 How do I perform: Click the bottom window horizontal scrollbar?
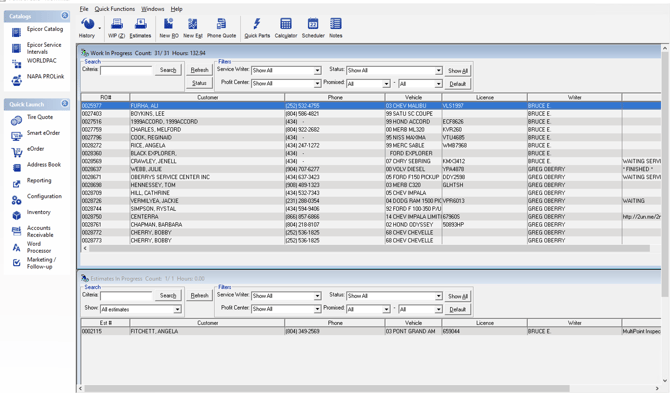click(327, 388)
